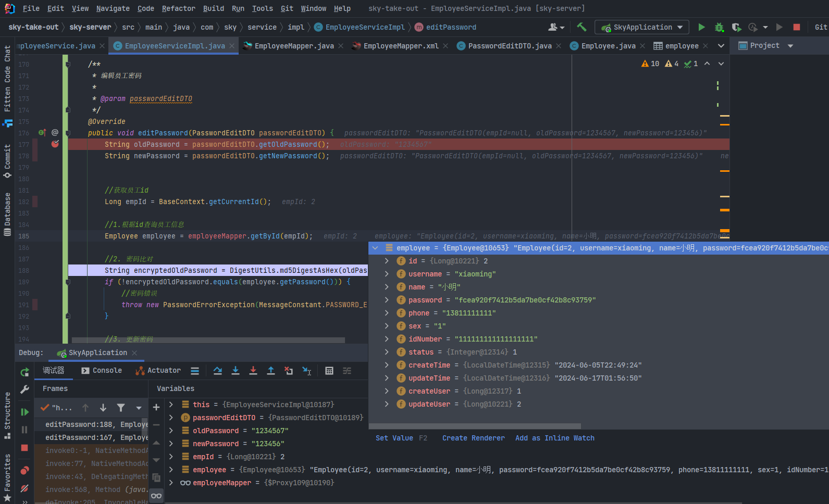Image resolution: width=829 pixels, height=504 pixels.
Task: Run SkyApplication with the green play icon
Action: click(x=701, y=27)
